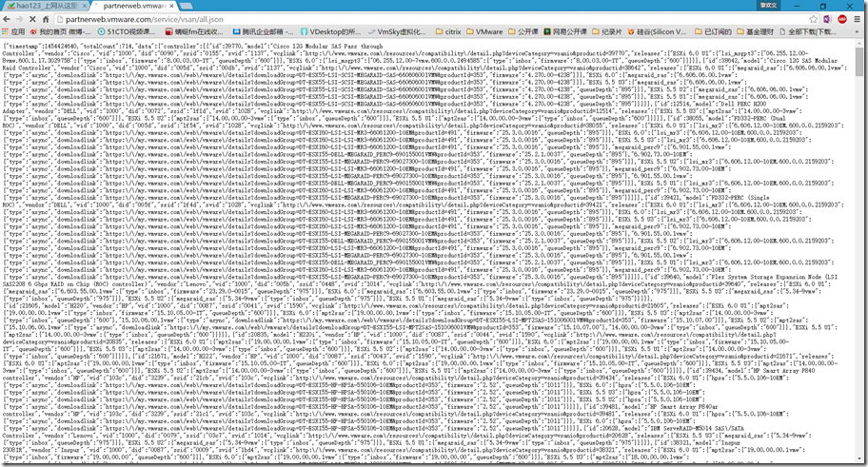Open the Adblock Plus extension

842,19
